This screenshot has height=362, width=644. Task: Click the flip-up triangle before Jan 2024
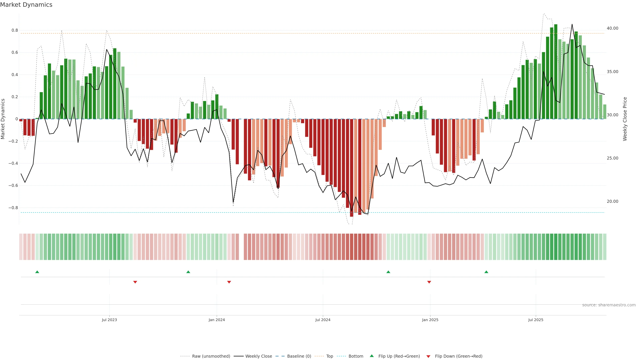(188, 272)
